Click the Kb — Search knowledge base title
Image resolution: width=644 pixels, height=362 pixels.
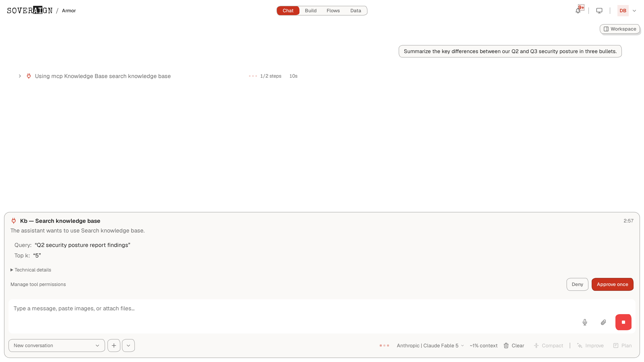[x=60, y=221]
